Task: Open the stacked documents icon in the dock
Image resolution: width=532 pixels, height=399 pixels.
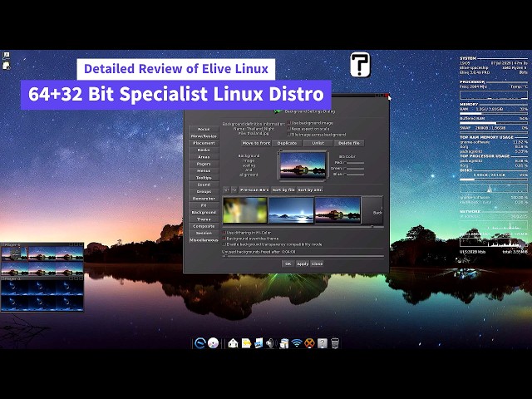Action: click(283, 343)
